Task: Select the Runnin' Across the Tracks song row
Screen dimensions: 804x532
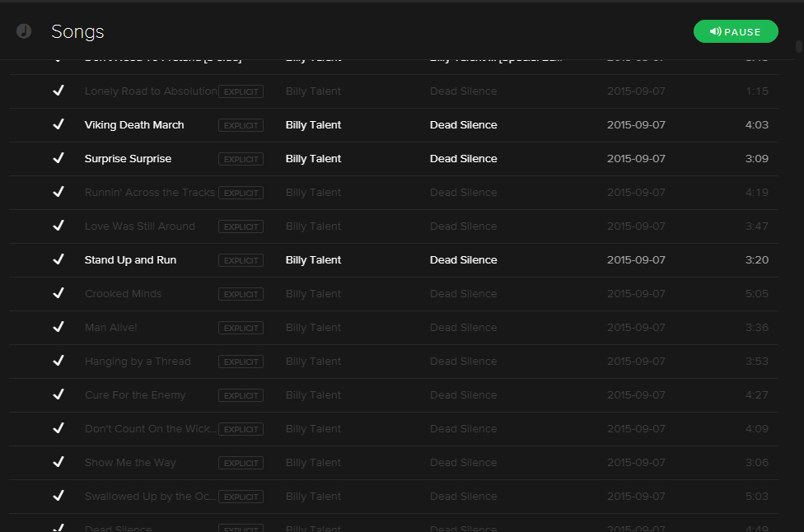Action: pyautogui.click(x=394, y=193)
